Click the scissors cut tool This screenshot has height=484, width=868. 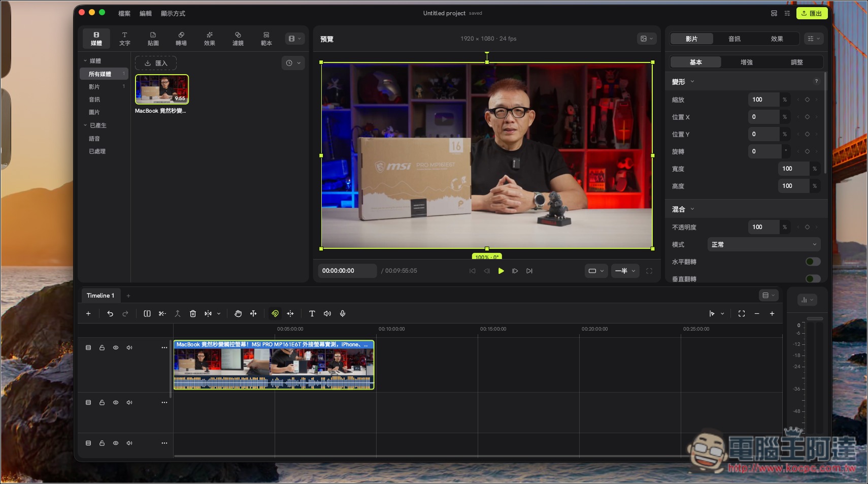click(x=162, y=314)
